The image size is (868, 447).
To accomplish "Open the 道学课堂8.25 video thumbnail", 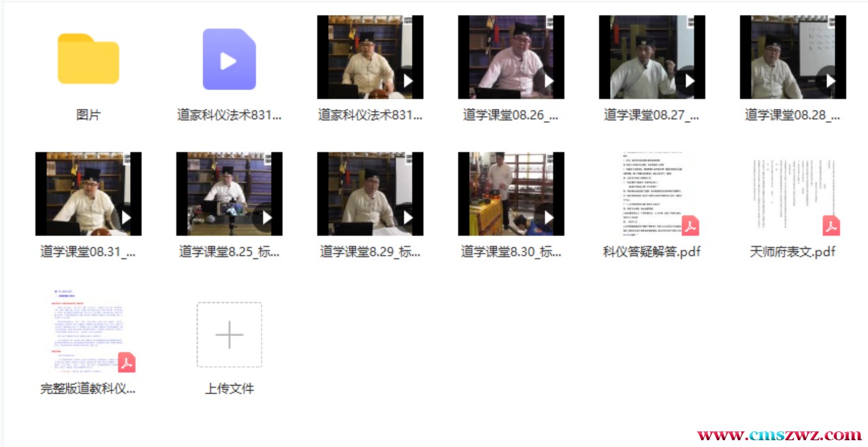I will 229,194.
